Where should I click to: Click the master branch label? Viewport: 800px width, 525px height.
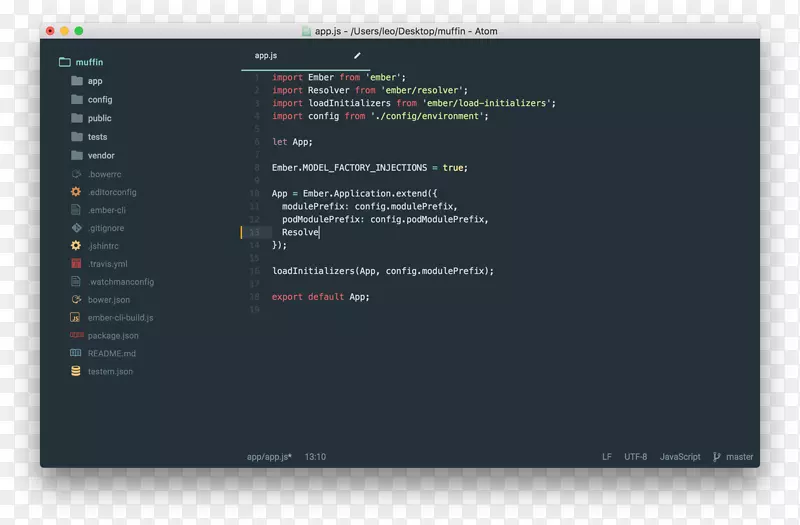[740, 457]
